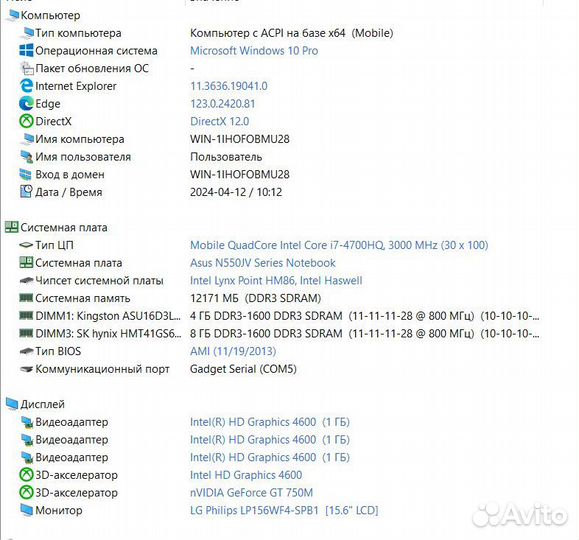Click the Вход в домен icon
Viewport: 579px width, 540px height.
pyautogui.click(x=26, y=174)
